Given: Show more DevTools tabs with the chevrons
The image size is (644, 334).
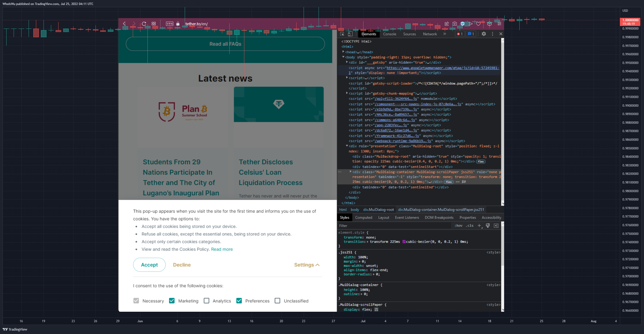Looking at the screenshot, I should pos(445,34).
